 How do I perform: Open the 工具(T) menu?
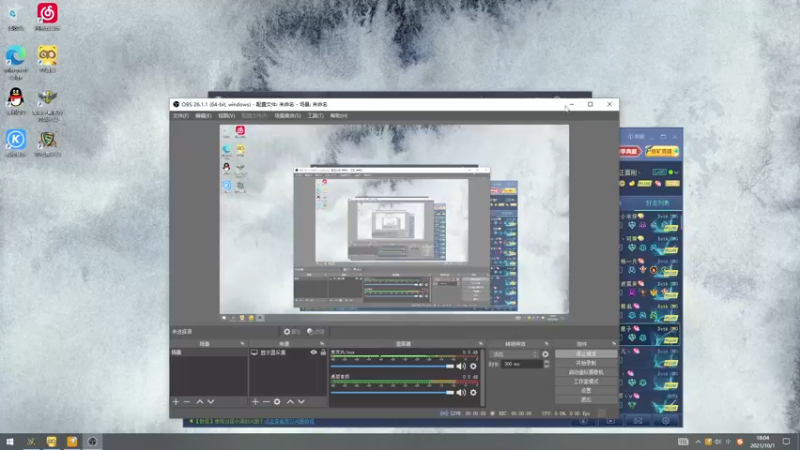click(315, 116)
